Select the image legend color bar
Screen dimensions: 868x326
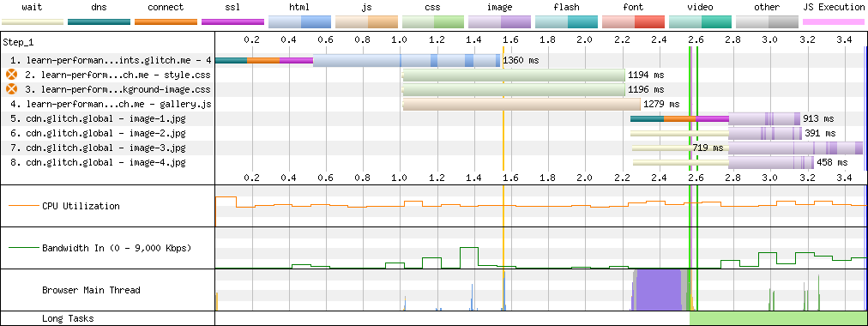[x=500, y=22]
